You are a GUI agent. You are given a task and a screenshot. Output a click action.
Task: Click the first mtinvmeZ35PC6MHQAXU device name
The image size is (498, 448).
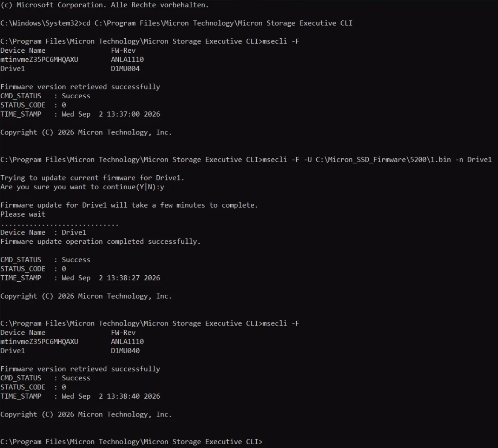pyautogui.click(x=39, y=60)
